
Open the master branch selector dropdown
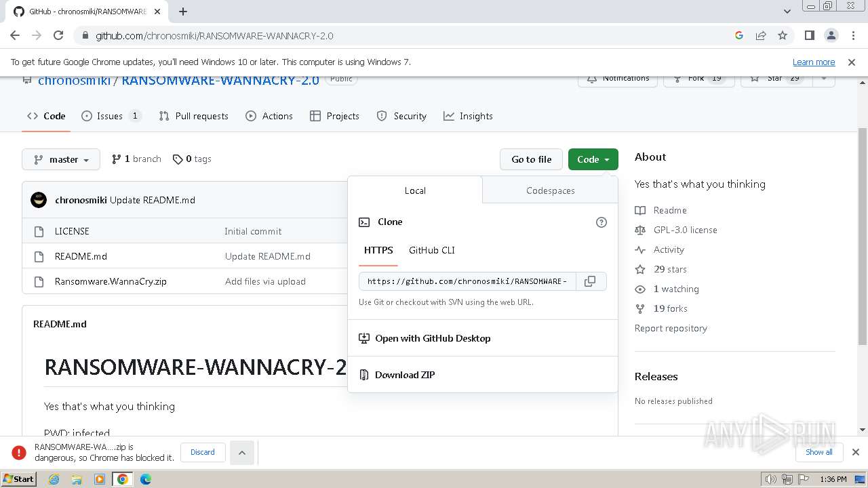click(61, 159)
